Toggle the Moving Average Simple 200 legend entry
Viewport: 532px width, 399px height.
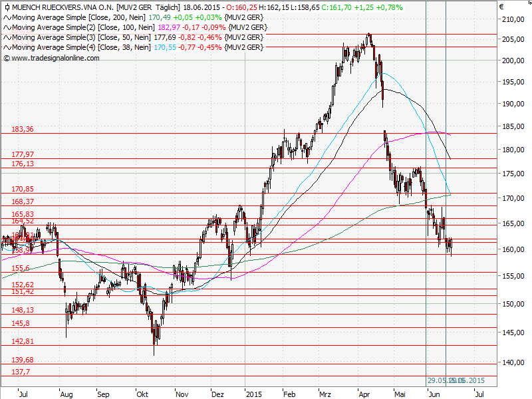click(x=76, y=17)
